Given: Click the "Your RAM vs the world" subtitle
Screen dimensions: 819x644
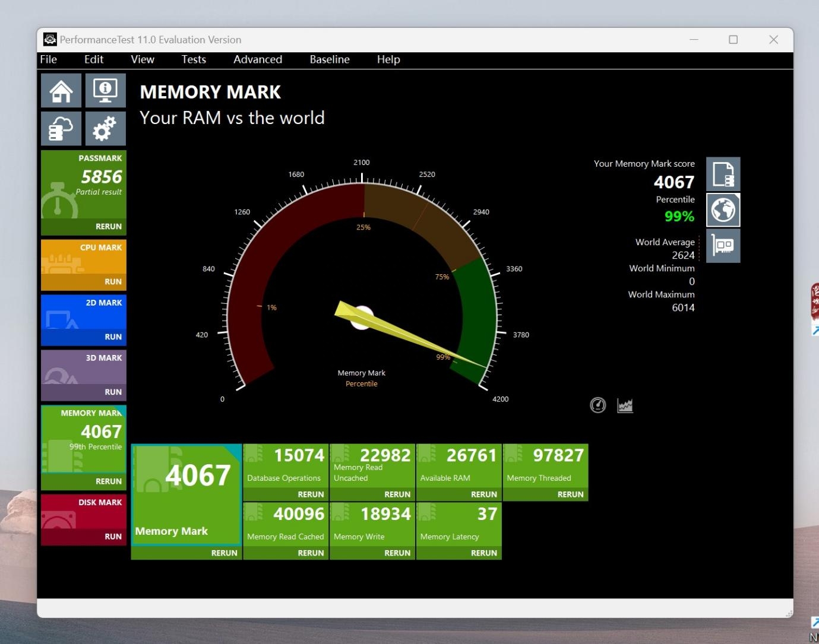Looking at the screenshot, I should [x=232, y=118].
